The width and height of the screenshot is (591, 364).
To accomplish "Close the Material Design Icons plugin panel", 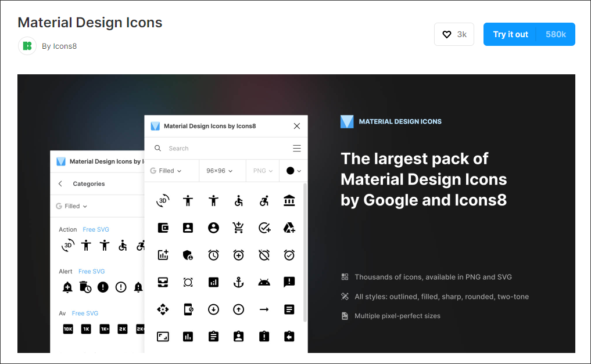I will click(x=296, y=126).
